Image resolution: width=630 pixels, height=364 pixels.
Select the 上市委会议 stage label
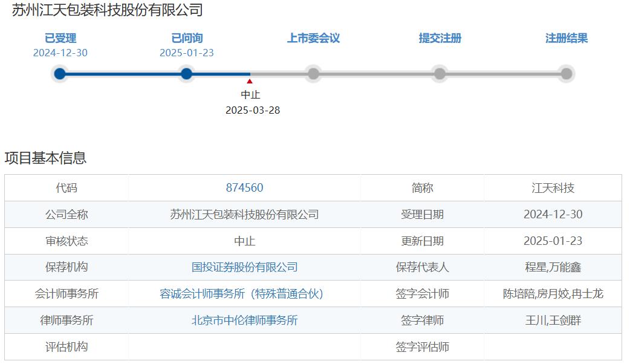[313, 38]
